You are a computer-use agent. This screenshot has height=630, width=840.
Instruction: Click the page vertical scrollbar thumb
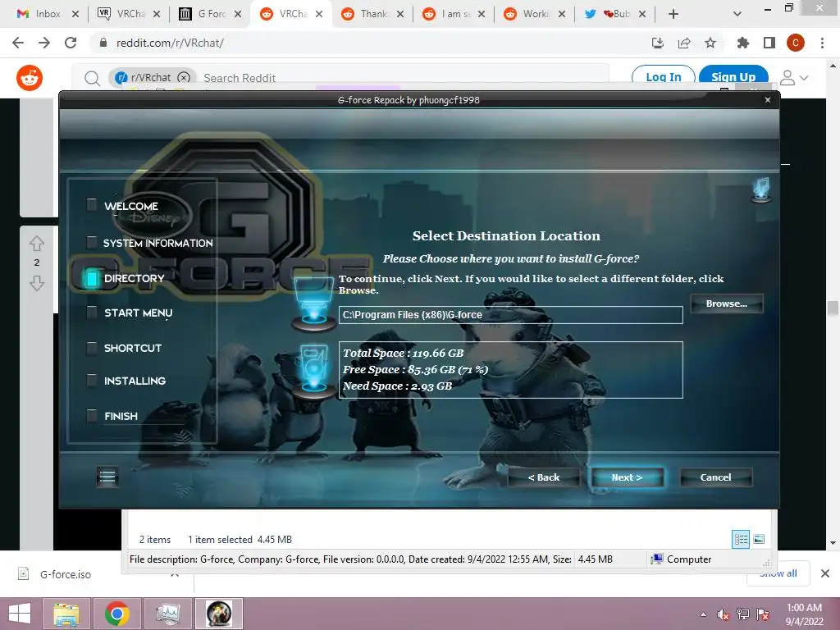(833, 308)
